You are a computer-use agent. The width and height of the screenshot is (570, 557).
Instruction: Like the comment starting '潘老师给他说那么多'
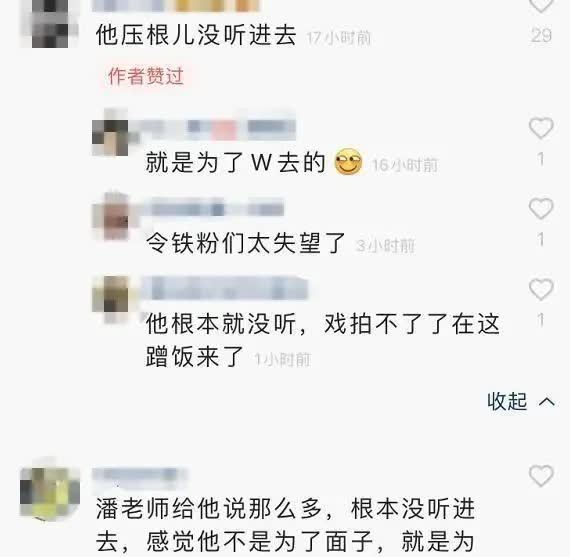541,476
